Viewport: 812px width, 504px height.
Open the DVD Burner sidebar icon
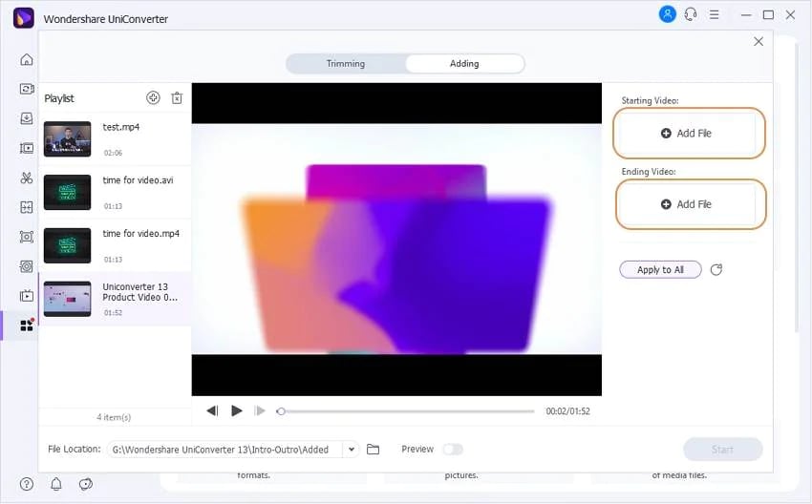(27, 266)
